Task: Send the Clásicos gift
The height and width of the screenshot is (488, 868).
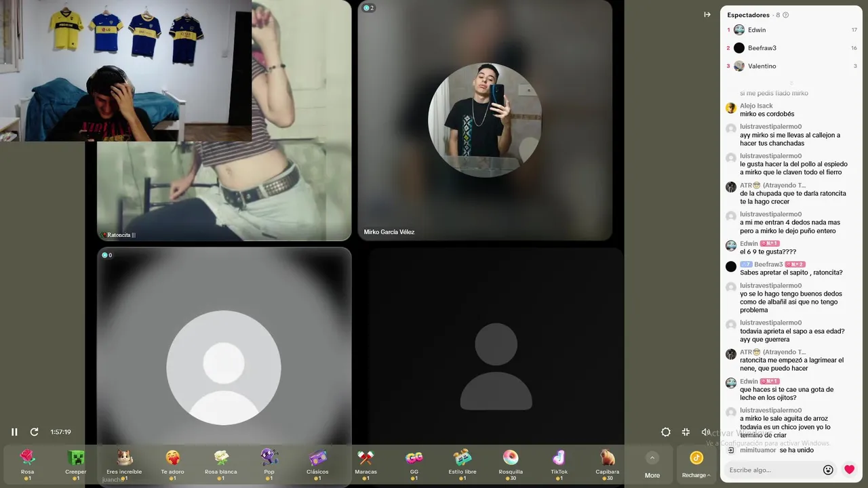Action: pos(317,464)
